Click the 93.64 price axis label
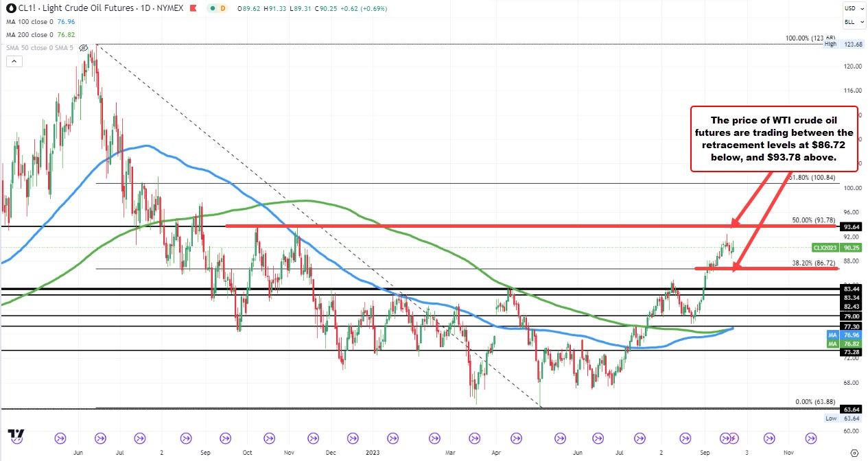The image size is (868, 461). coord(852,226)
